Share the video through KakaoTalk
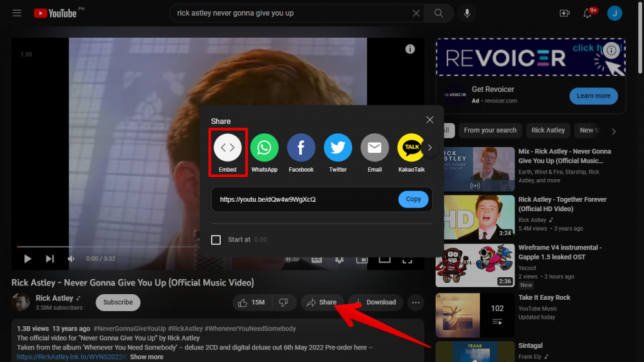This screenshot has height=362, width=644. coord(411,148)
